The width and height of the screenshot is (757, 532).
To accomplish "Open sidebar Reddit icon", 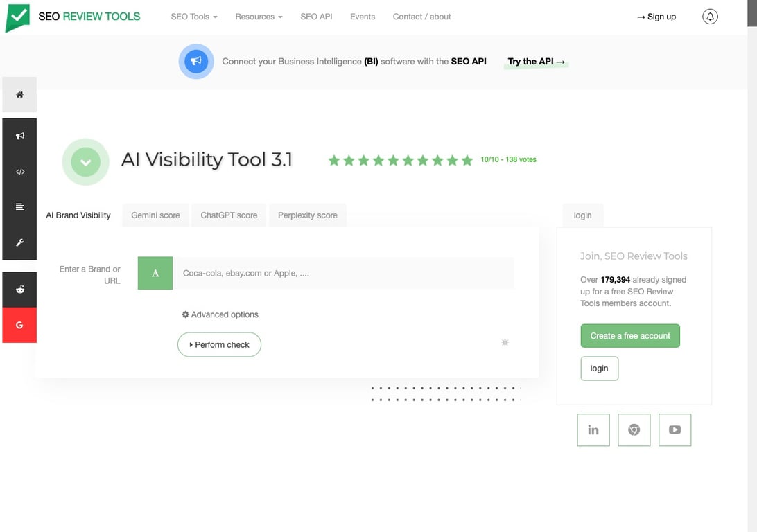I will pos(19,290).
